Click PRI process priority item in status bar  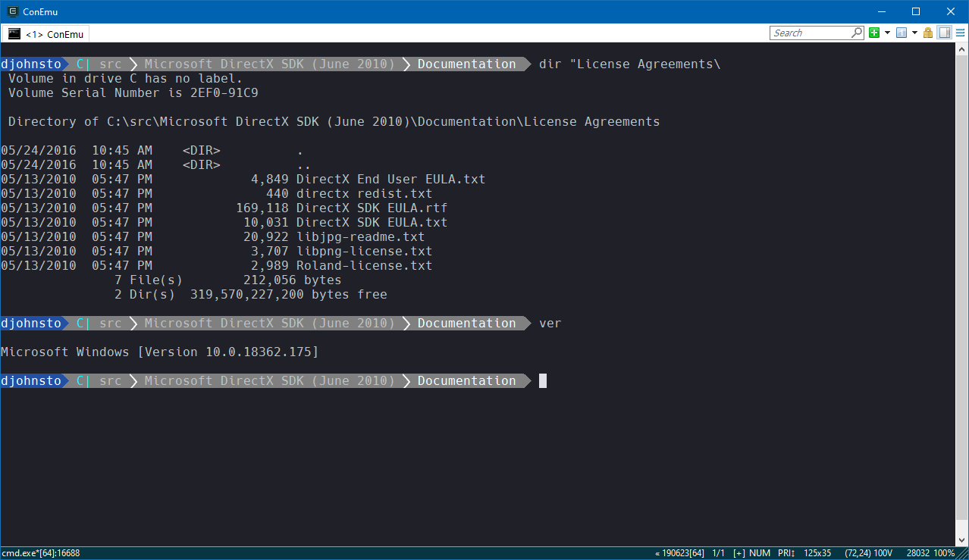[786, 553]
